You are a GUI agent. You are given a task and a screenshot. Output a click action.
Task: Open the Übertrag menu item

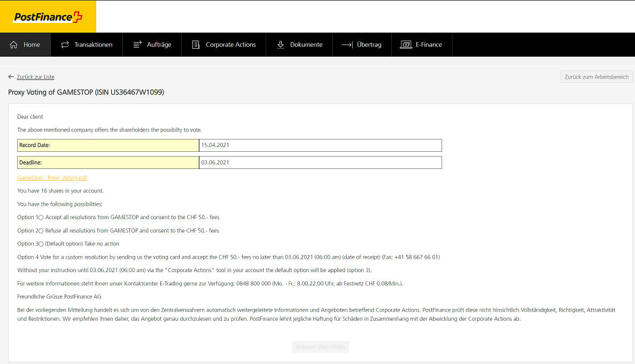click(x=362, y=44)
